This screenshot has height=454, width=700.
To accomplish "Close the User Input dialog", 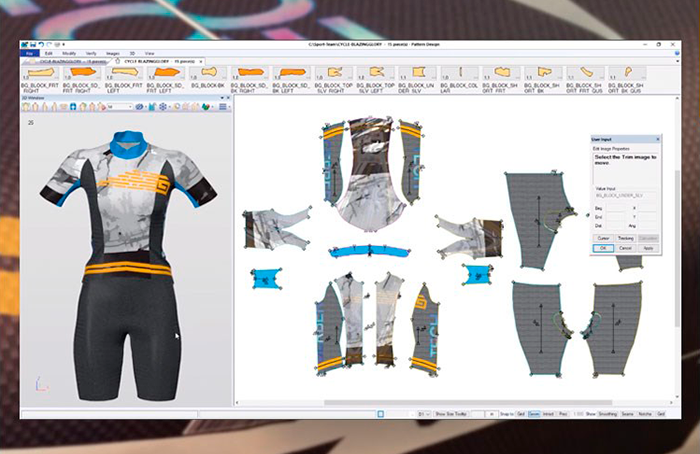I will 656,139.
